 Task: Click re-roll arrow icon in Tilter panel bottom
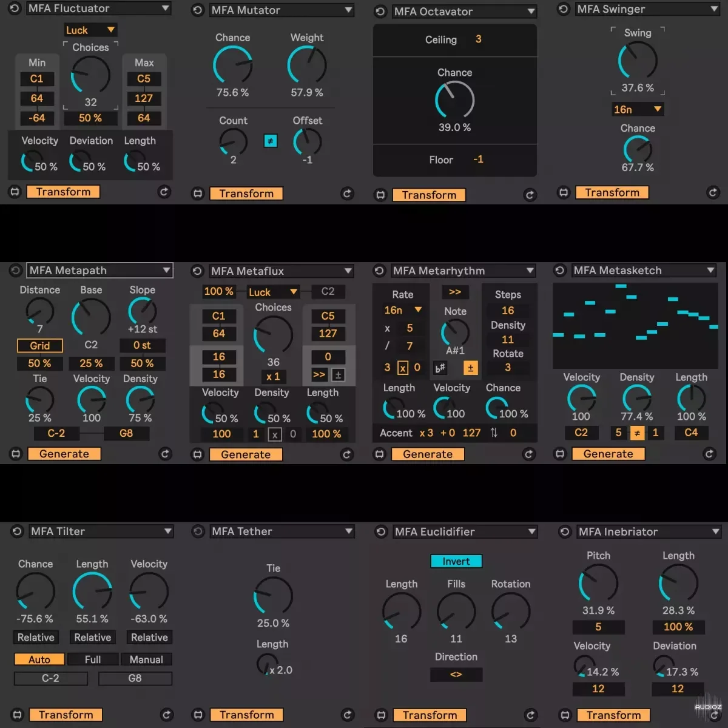click(x=167, y=715)
